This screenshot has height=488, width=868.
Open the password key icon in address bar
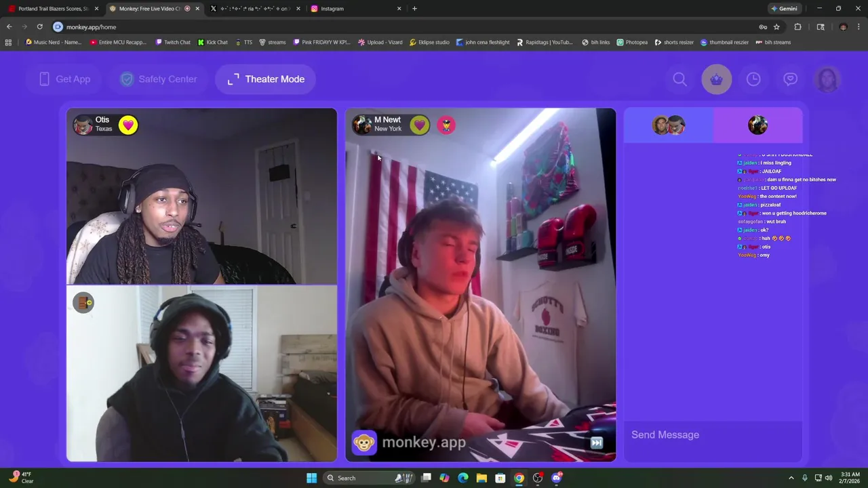click(x=763, y=27)
